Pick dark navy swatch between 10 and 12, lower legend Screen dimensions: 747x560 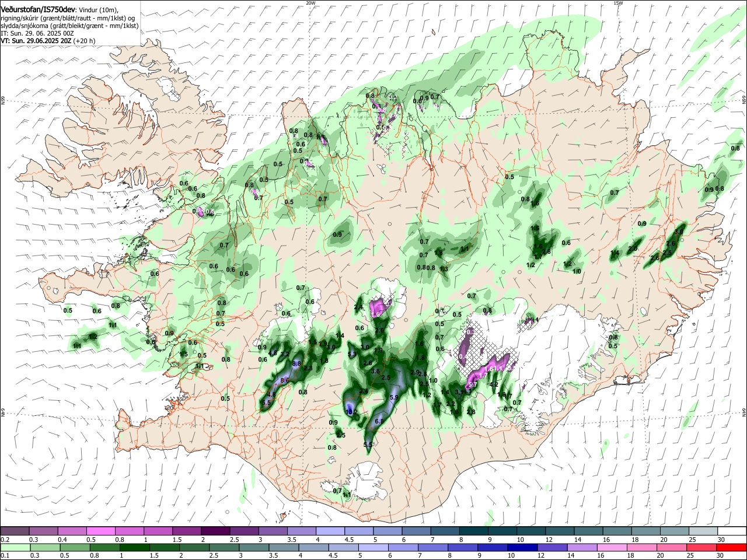(521, 547)
